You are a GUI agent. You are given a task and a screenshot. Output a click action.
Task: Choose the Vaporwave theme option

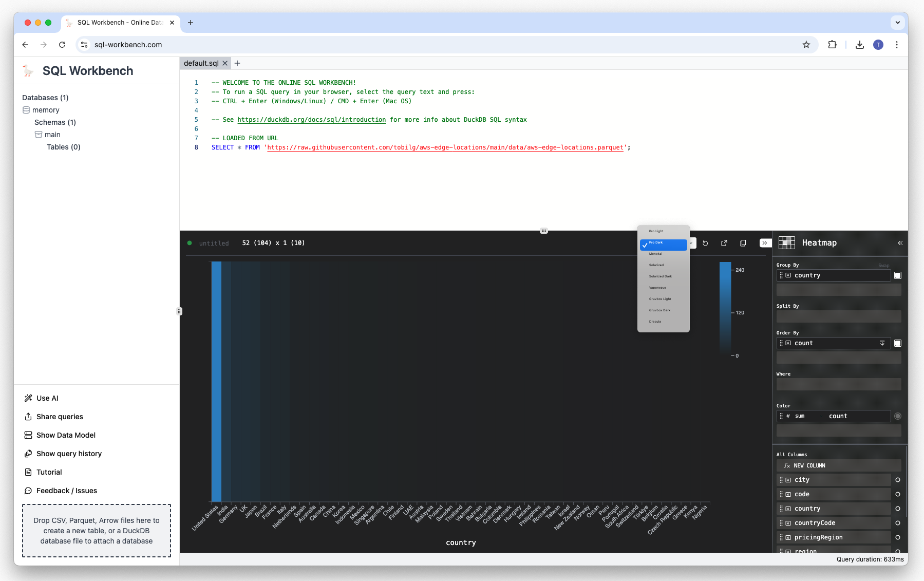pyautogui.click(x=664, y=288)
